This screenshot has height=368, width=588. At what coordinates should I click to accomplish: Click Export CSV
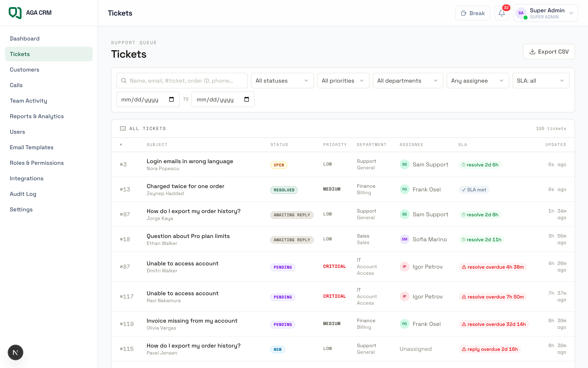coord(549,52)
